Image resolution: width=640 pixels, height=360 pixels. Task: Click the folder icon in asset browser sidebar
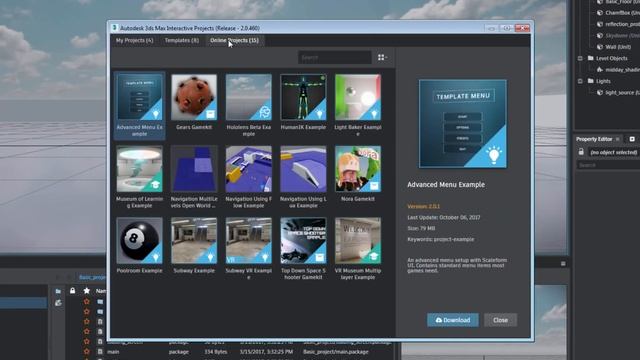tap(58, 291)
